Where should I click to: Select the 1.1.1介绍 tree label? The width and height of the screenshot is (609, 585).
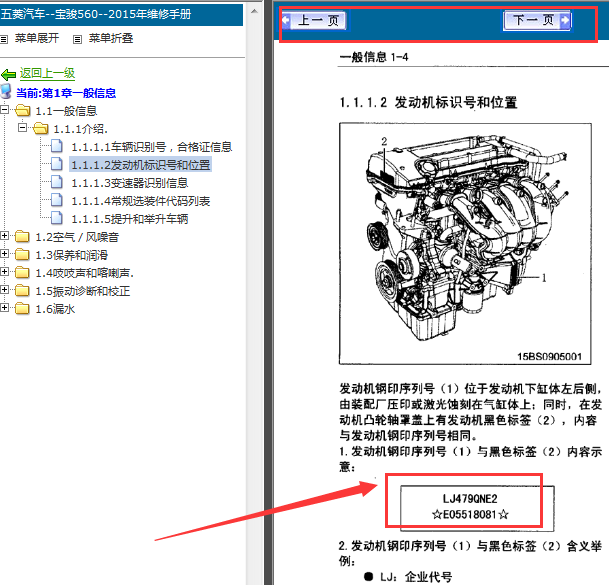tap(80, 129)
